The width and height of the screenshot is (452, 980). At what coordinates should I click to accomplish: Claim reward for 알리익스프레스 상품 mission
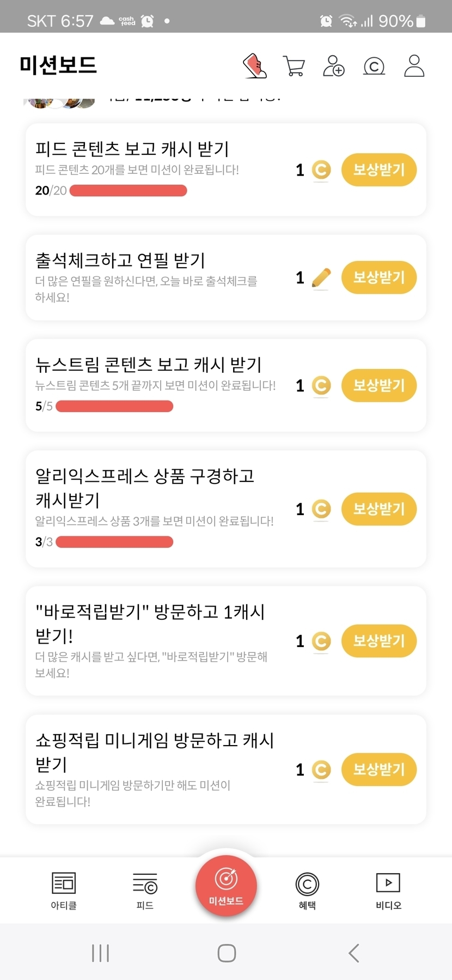point(379,509)
